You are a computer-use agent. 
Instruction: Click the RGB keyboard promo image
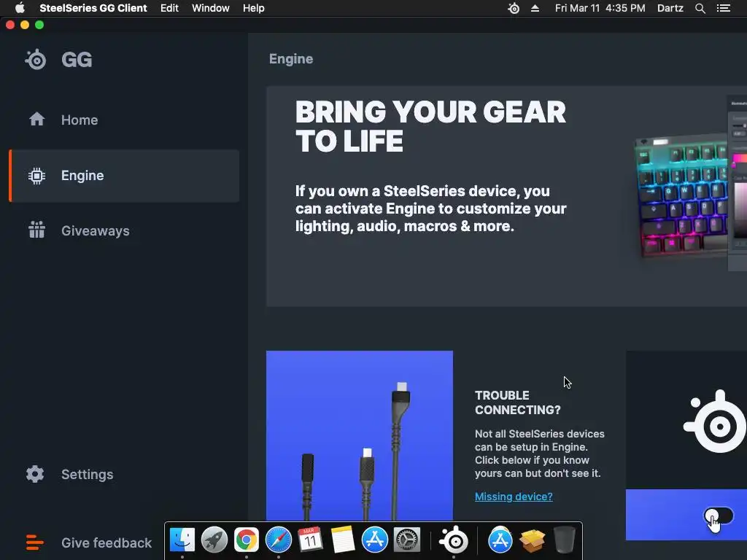(690, 194)
